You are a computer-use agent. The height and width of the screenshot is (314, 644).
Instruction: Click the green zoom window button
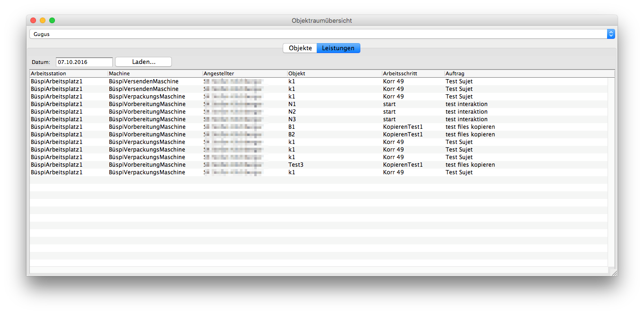pos(52,20)
